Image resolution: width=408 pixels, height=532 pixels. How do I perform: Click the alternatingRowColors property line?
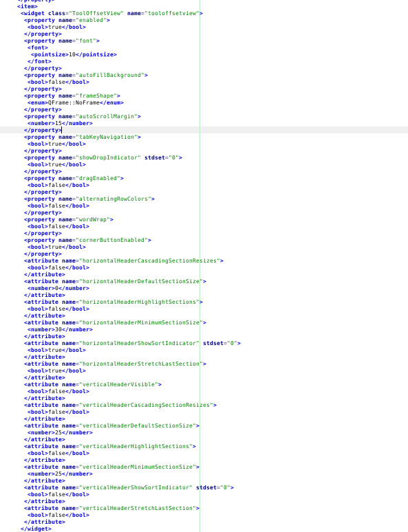(x=89, y=199)
